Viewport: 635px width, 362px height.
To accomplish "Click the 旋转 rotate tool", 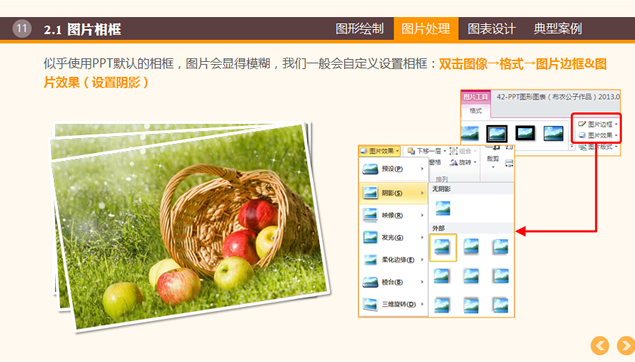I will 461,162.
